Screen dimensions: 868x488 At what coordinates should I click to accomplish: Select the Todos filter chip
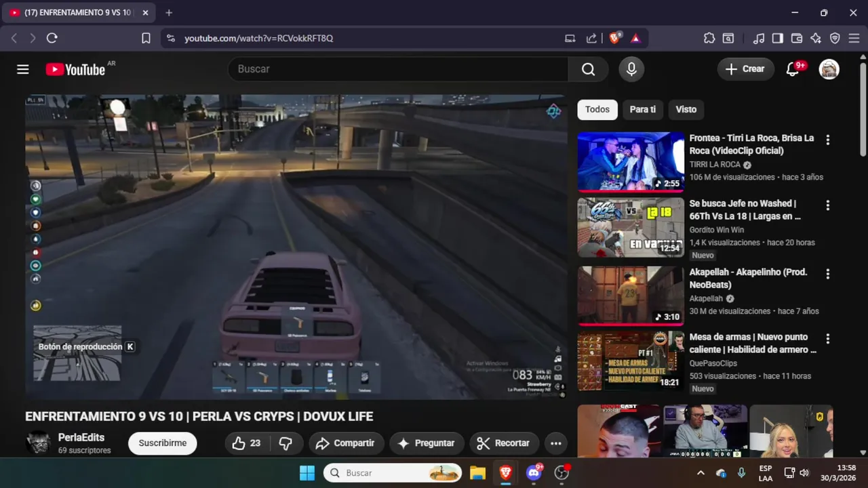(597, 109)
